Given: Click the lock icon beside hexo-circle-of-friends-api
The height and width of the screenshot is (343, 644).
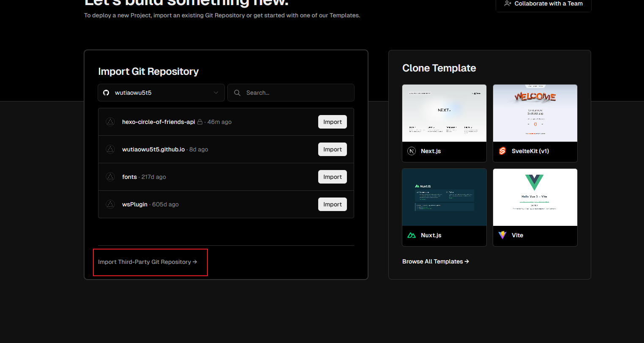Looking at the screenshot, I should click(200, 122).
